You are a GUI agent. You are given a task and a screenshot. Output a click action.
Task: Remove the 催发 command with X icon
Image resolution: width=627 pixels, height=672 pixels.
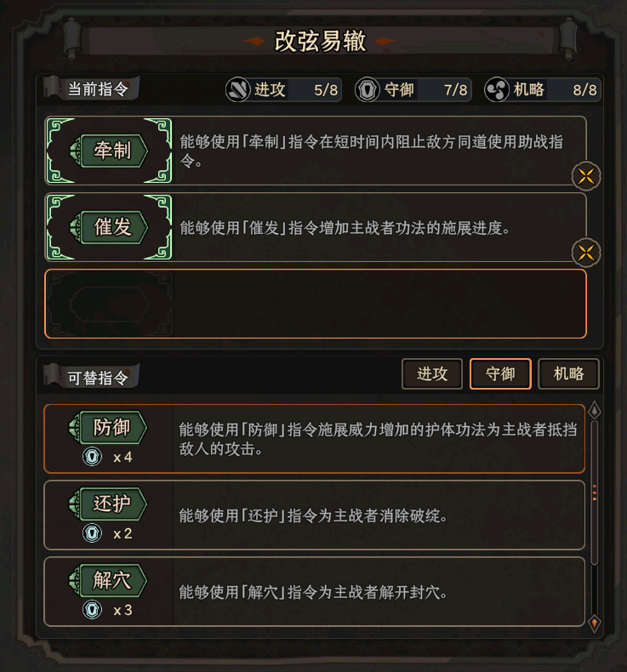pos(586,252)
